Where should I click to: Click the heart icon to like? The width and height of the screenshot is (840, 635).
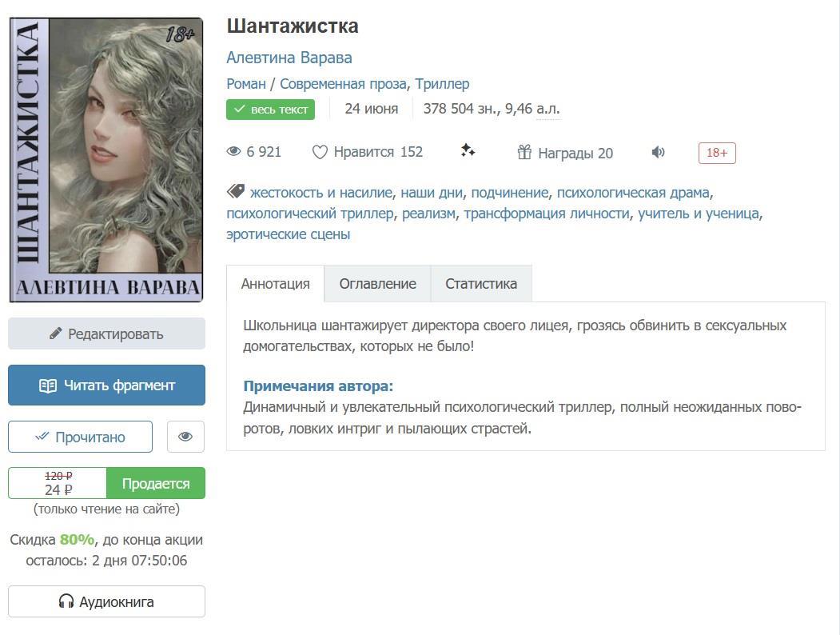tap(320, 153)
